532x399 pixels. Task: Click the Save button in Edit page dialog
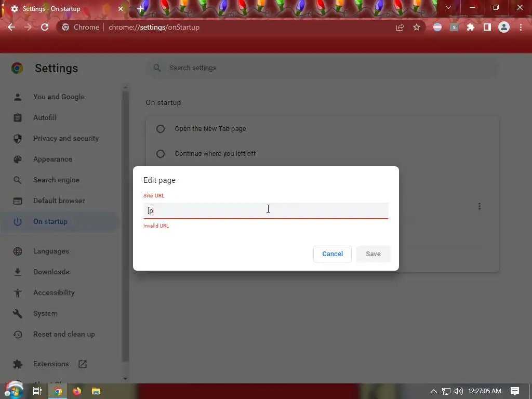pyautogui.click(x=373, y=254)
